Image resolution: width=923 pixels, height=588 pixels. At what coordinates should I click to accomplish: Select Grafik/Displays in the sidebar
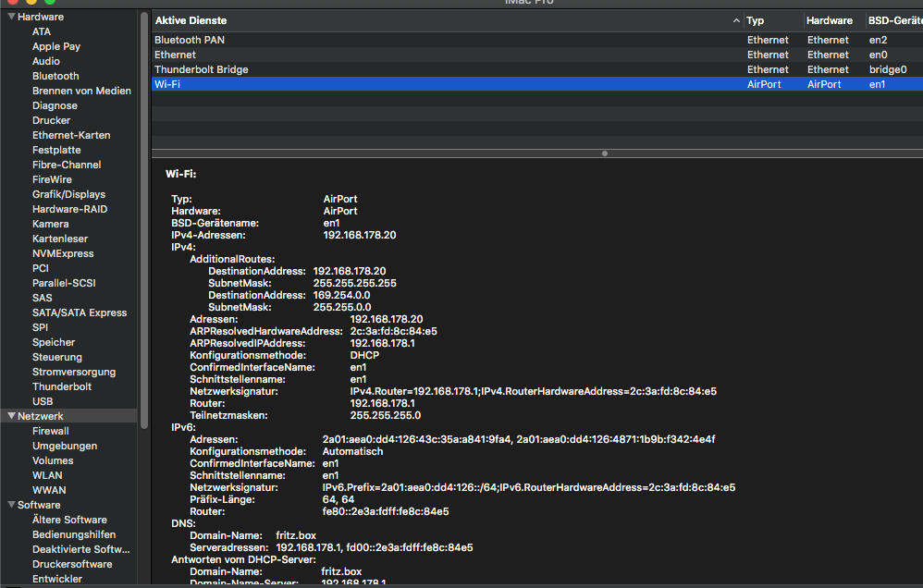[x=68, y=194]
